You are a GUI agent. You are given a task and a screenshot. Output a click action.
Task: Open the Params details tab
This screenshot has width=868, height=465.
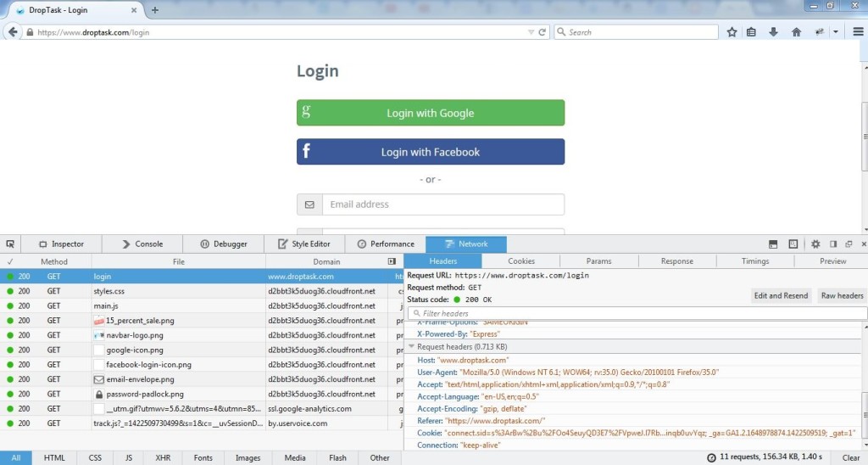(599, 261)
